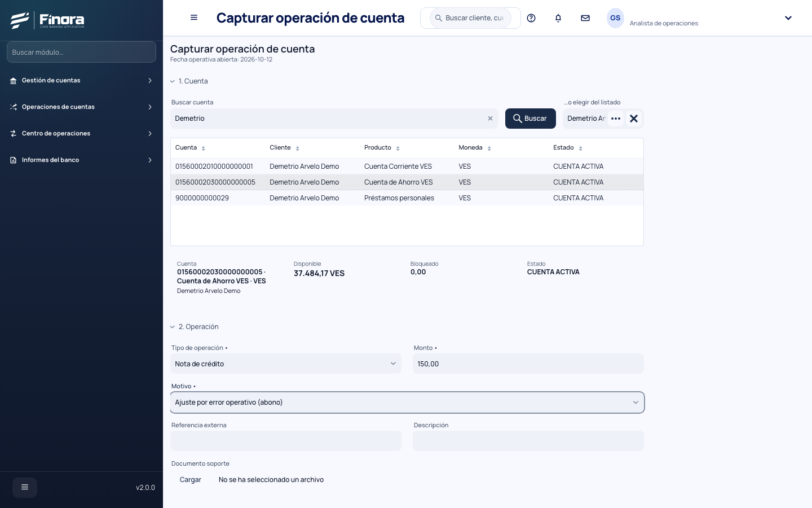The width and height of the screenshot is (812, 508).
Task: Sort by the Cliente column
Action: (x=298, y=148)
